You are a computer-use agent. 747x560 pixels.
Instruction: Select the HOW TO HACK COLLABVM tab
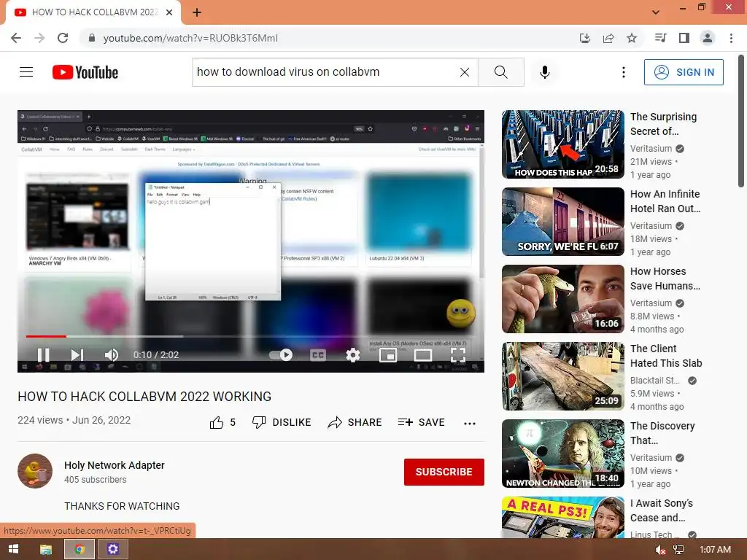coord(93,13)
